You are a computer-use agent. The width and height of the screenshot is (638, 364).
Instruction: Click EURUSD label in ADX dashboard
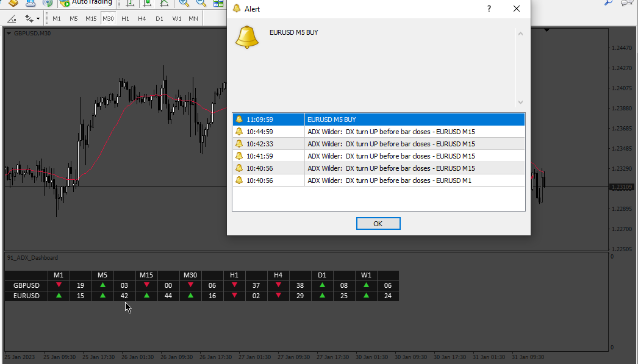[26, 296]
